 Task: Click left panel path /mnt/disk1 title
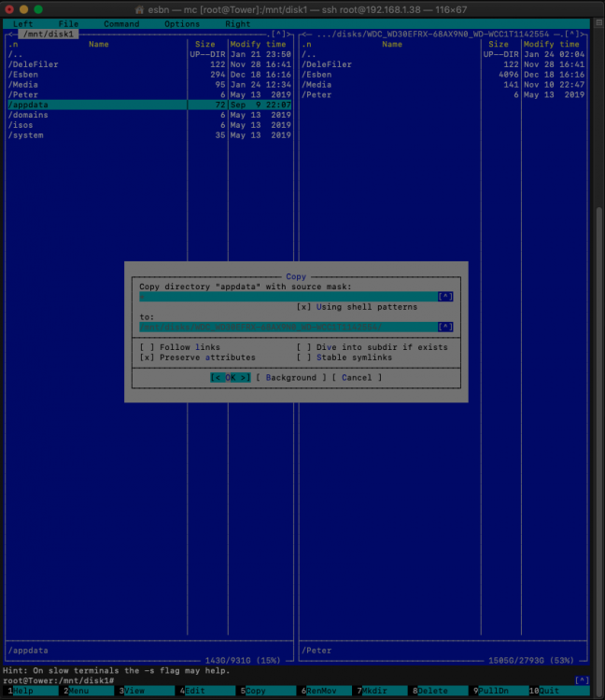pos(49,35)
